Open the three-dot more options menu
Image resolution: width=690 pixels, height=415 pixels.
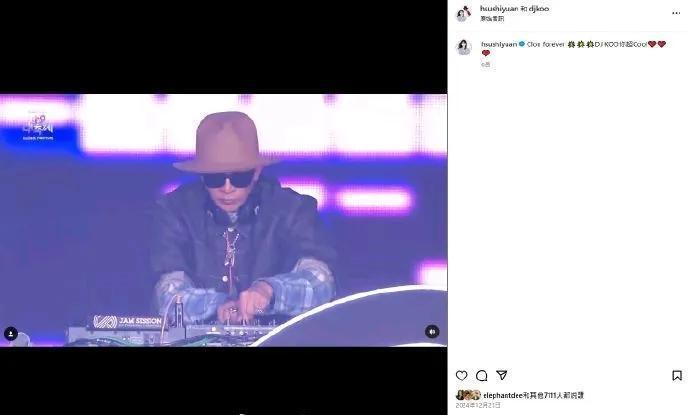pyautogui.click(x=676, y=13)
